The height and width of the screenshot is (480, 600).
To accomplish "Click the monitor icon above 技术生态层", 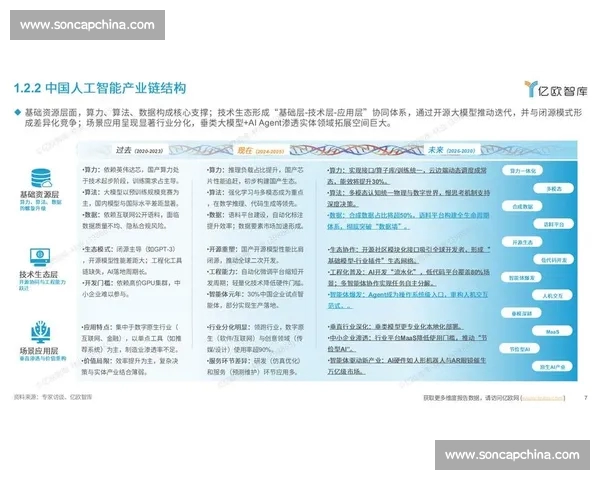I will pos(40,257).
